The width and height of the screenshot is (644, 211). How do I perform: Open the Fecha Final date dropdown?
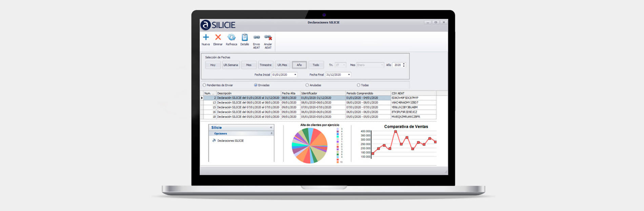click(349, 75)
